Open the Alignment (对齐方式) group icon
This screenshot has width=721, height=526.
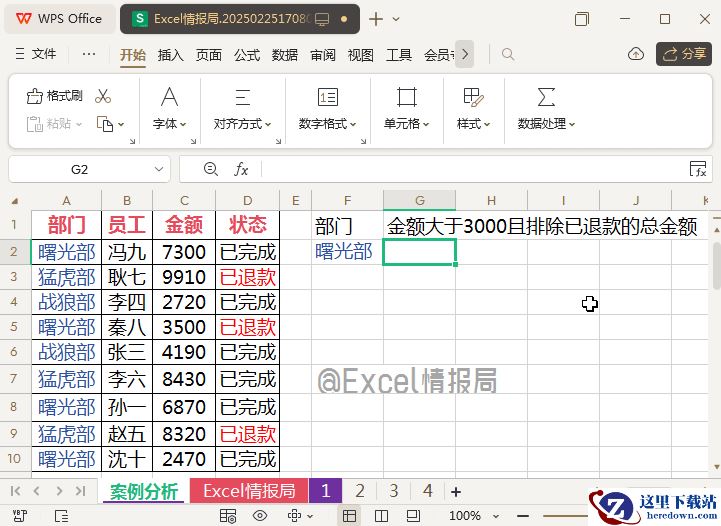pyautogui.click(x=242, y=97)
